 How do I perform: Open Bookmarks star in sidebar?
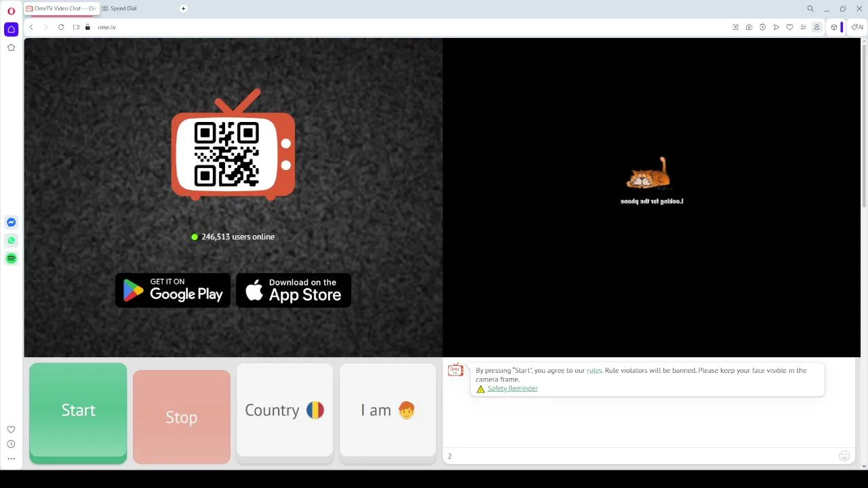(x=11, y=47)
